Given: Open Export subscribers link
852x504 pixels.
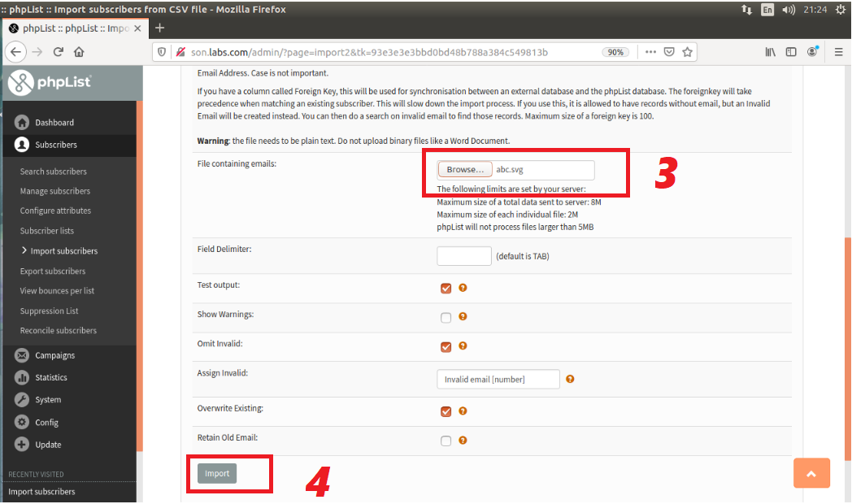Looking at the screenshot, I should pos(53,271).
